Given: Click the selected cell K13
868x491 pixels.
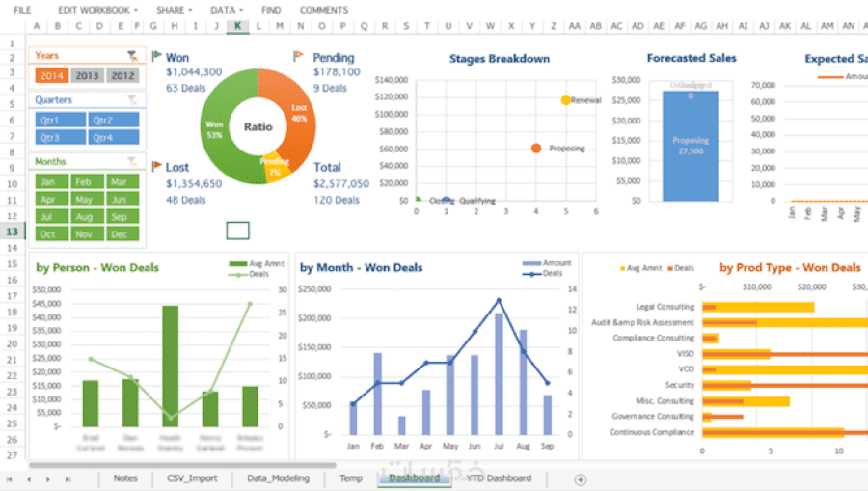Looking at the screenshot, I should pyautogui.click(x=237, y=231).
